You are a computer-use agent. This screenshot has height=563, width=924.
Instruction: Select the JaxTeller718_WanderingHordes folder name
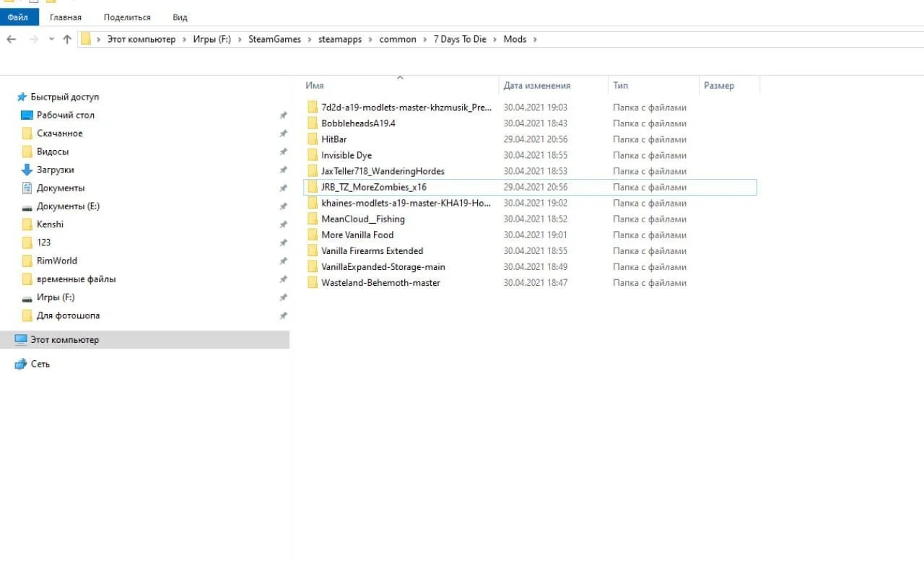point(383,171)
